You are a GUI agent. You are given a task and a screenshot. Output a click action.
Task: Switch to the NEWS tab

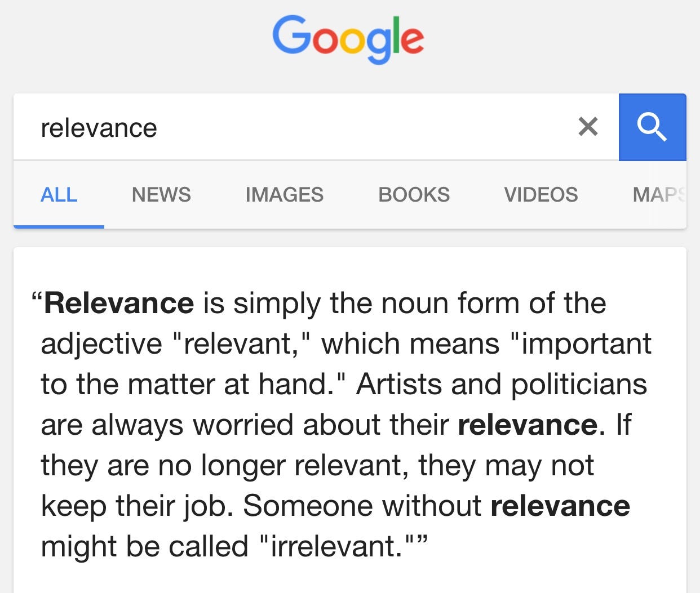coord(161,195)
